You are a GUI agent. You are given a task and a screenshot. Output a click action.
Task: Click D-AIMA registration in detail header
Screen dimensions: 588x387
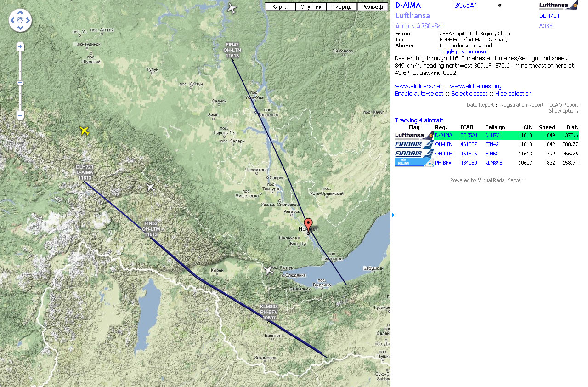pos(408,6)
